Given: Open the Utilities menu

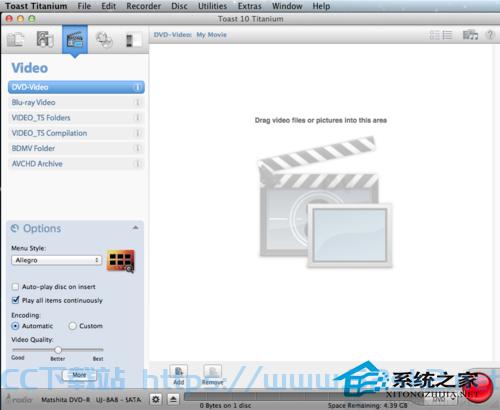Looking at the screenshot, I should tap(212, 6).
